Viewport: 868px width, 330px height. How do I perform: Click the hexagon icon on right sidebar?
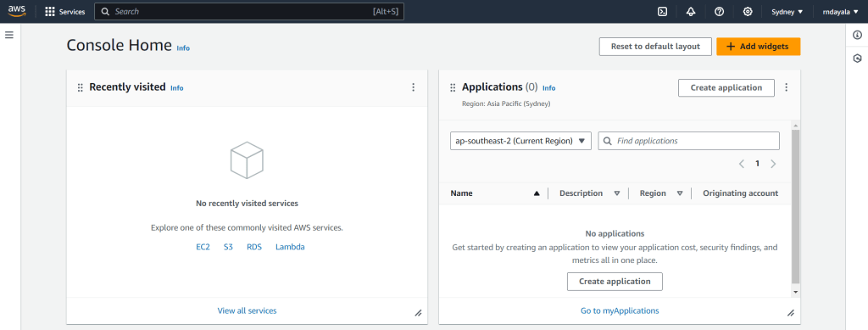(x=857, y=58)
